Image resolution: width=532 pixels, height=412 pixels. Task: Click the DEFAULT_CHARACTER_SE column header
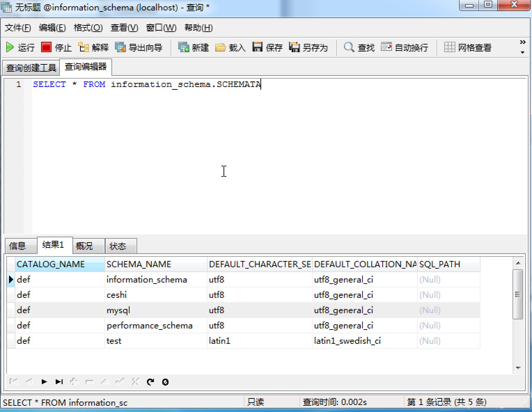click(x=259, y=264)
